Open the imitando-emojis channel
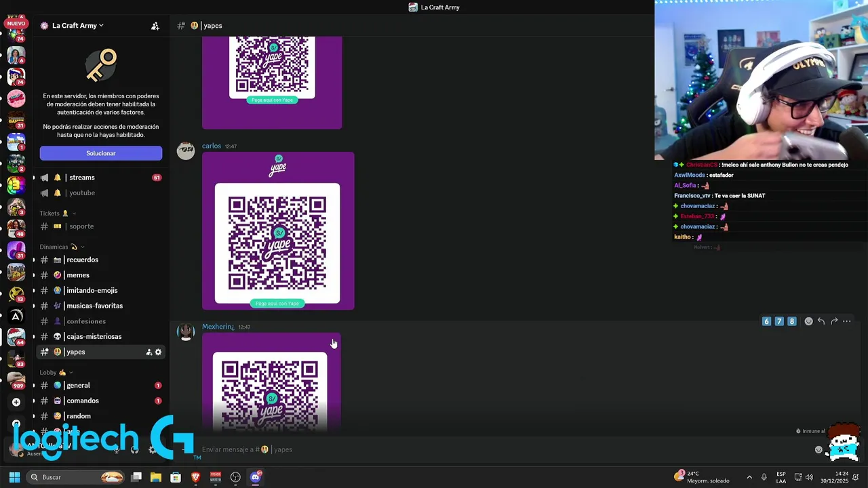 pos(100,291)
